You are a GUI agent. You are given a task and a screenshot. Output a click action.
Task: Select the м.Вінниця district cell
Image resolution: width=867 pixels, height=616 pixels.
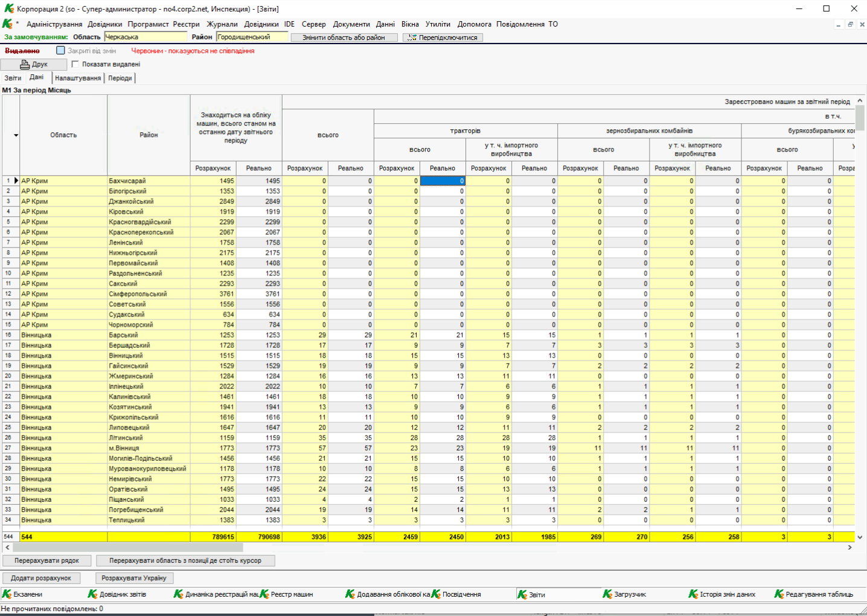point(149,448)
